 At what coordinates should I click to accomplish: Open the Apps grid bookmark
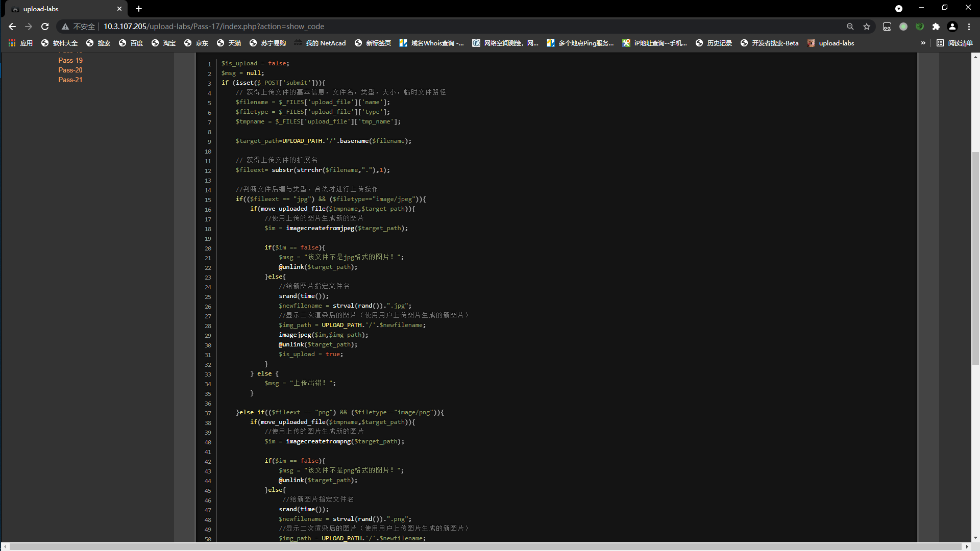pyautogui.click(x=20, y=43)
